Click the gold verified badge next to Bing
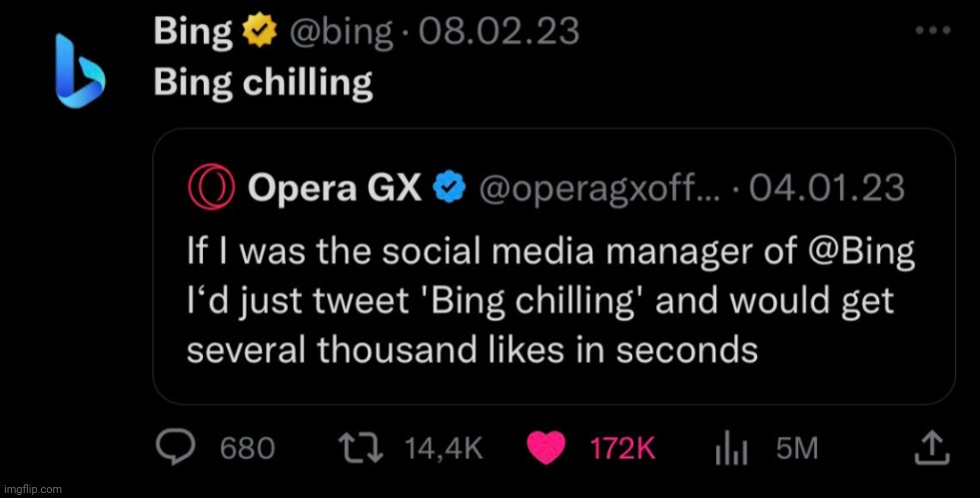980x498 pixels. 260,31
